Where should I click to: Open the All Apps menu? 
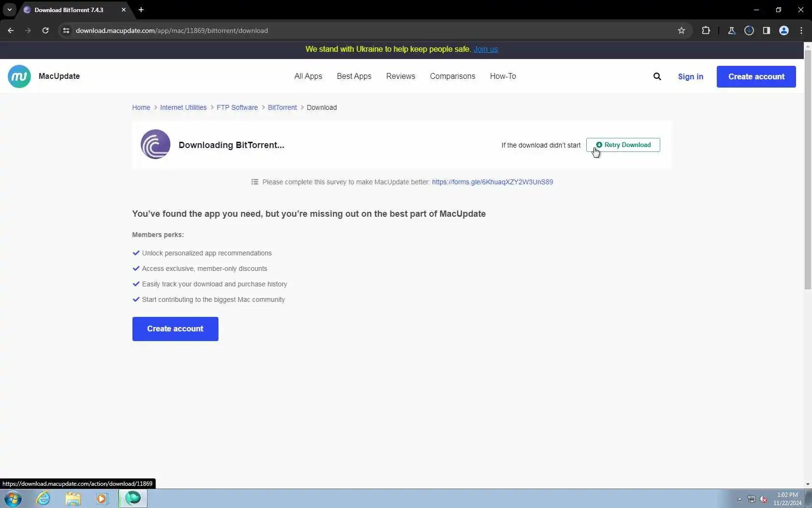[x=308, y=76]
